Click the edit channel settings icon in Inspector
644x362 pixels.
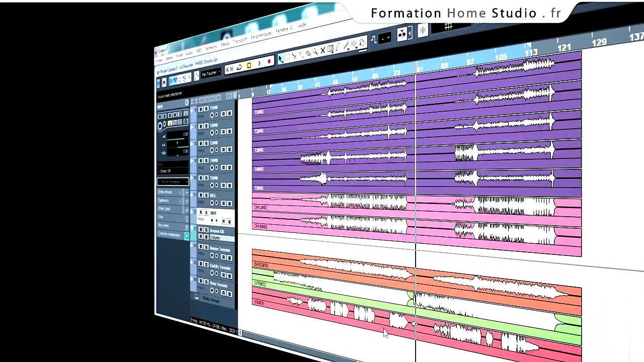[x=186, y=103]
